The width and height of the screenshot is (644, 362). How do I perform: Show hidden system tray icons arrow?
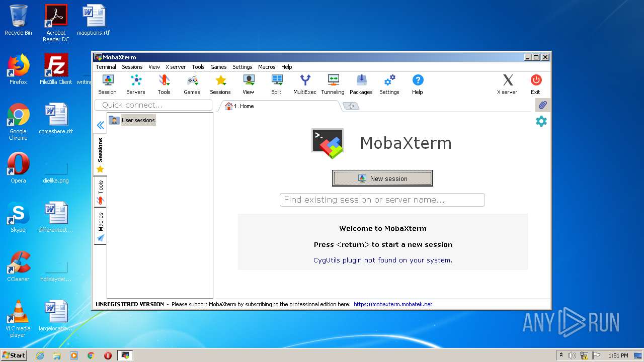(561, 355)
